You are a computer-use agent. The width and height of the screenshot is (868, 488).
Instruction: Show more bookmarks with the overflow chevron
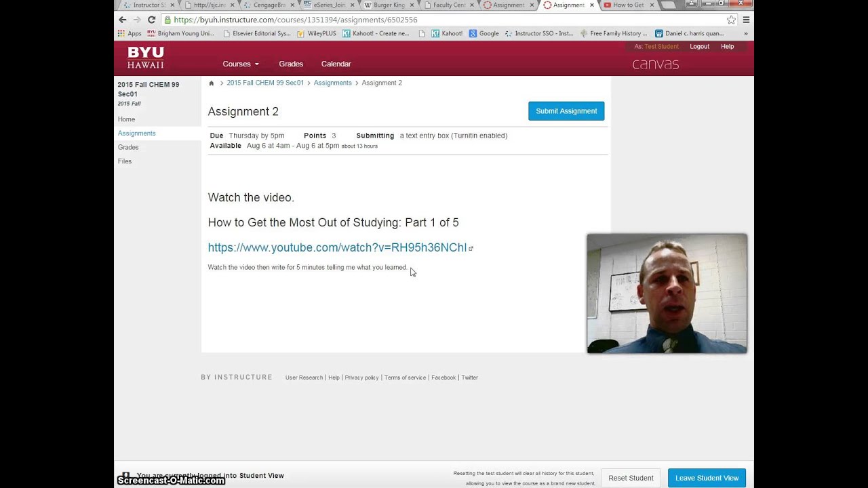(x=746, y=33)
